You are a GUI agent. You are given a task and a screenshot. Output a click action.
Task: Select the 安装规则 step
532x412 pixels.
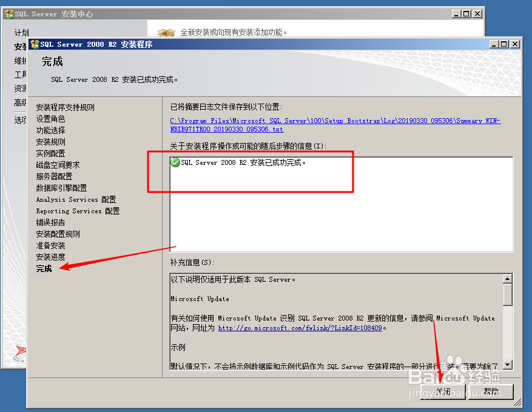(50, 142)
